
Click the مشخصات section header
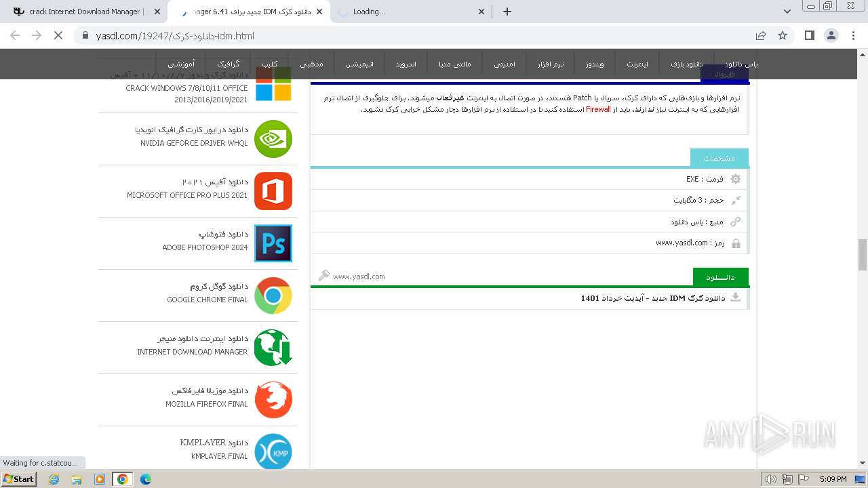(x=719, y=158)
